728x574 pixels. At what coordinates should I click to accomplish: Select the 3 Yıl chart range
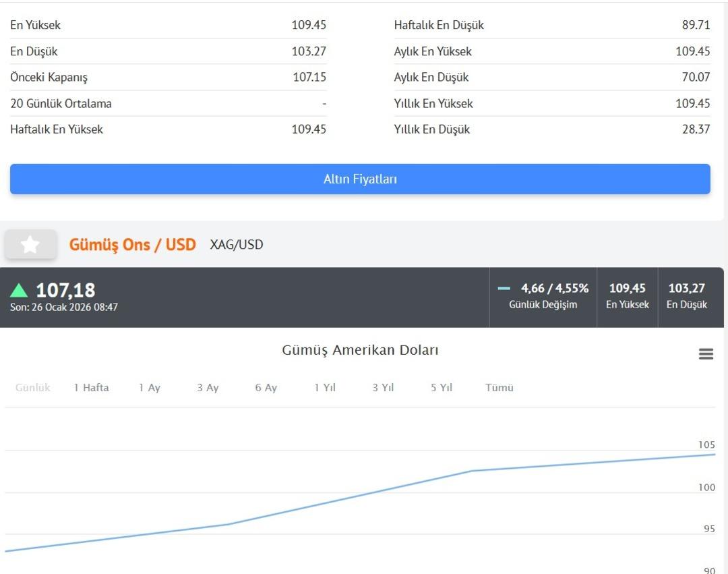click(383, 388)
